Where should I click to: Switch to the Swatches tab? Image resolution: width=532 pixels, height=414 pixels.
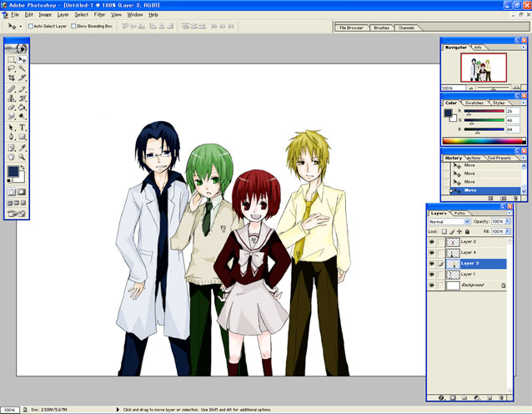[x=474, y=103]
